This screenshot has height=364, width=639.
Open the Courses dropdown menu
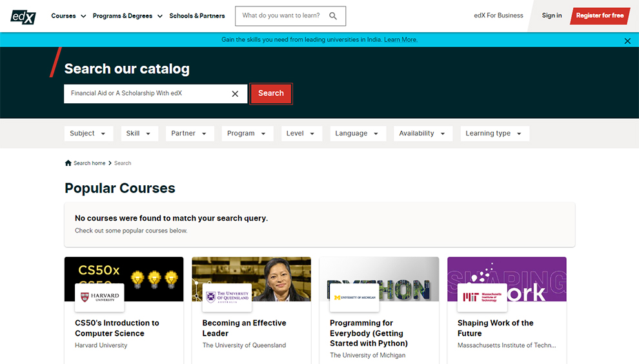68,16
